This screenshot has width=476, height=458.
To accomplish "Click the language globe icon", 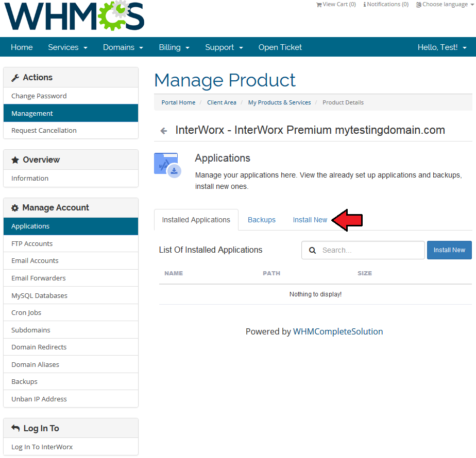I will tap(419, 5).
